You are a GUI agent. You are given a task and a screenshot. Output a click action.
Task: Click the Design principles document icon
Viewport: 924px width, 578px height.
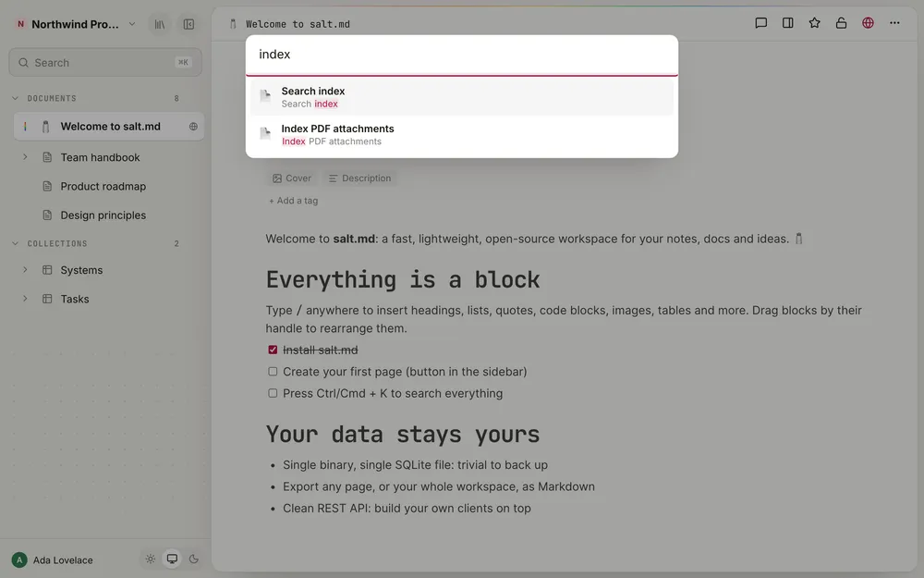tap(47, 215)
